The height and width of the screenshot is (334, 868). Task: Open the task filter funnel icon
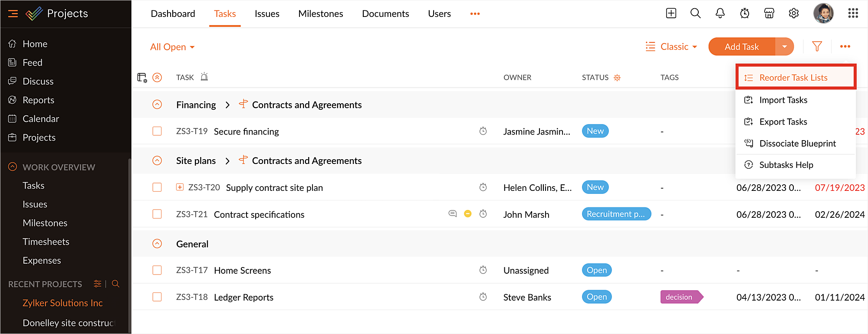pyautogui.click(x=817, y=46)
